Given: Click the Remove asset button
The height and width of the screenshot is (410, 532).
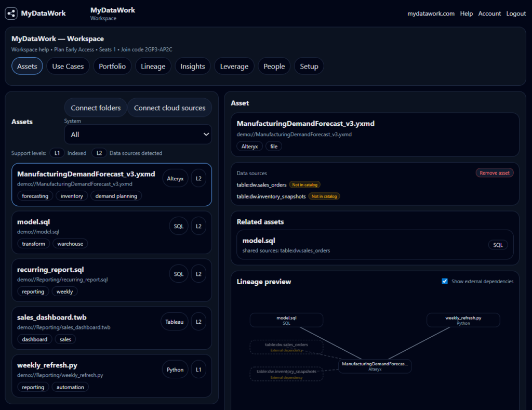Looking at the screenshot, I should (x=494, y=173).
